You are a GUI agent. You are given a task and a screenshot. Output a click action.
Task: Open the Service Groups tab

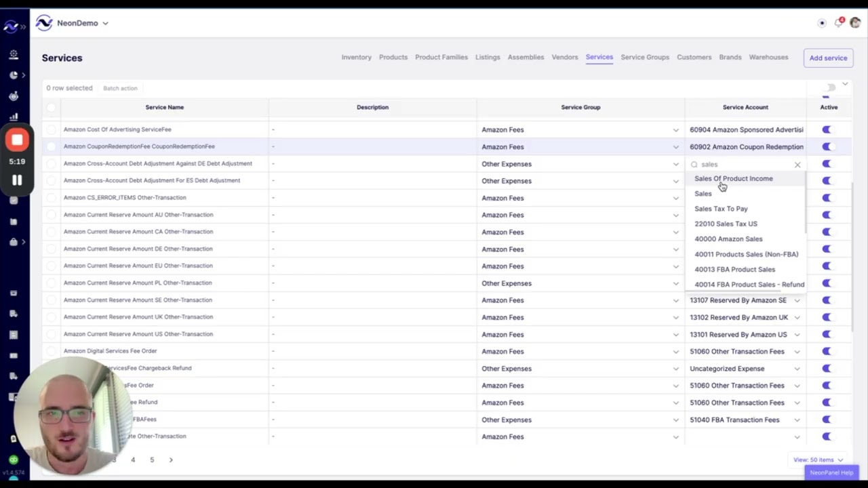pyautogui.click(x=645, y=58)
